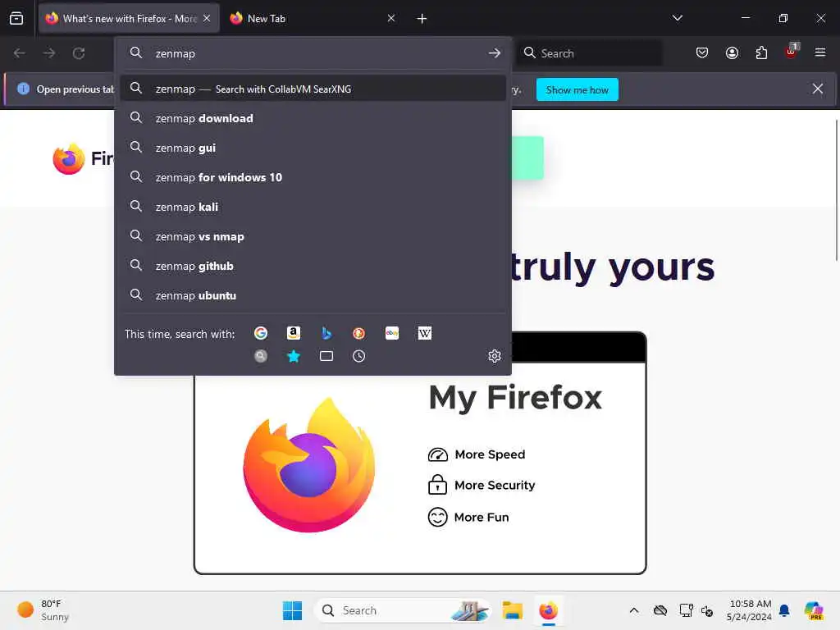Search once with the DuckDuckGo icon
840x630 pixels.
point(359,333)
